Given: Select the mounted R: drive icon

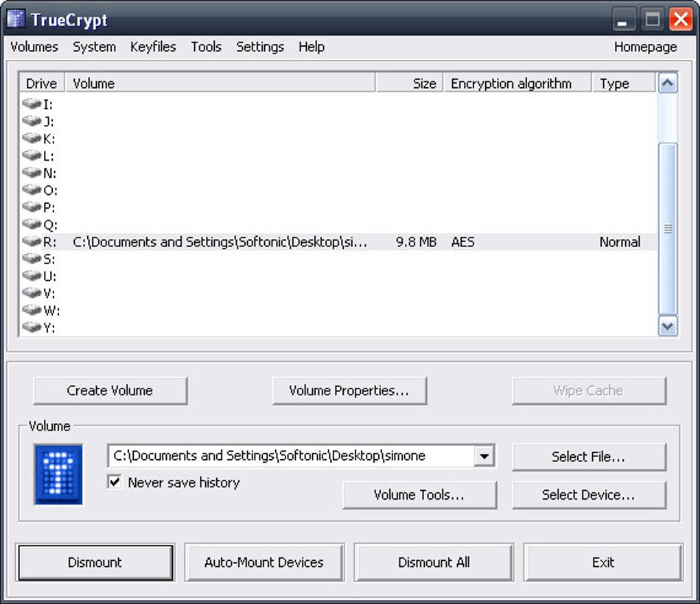Looking at the screenshot, I should tap(32, 242).
